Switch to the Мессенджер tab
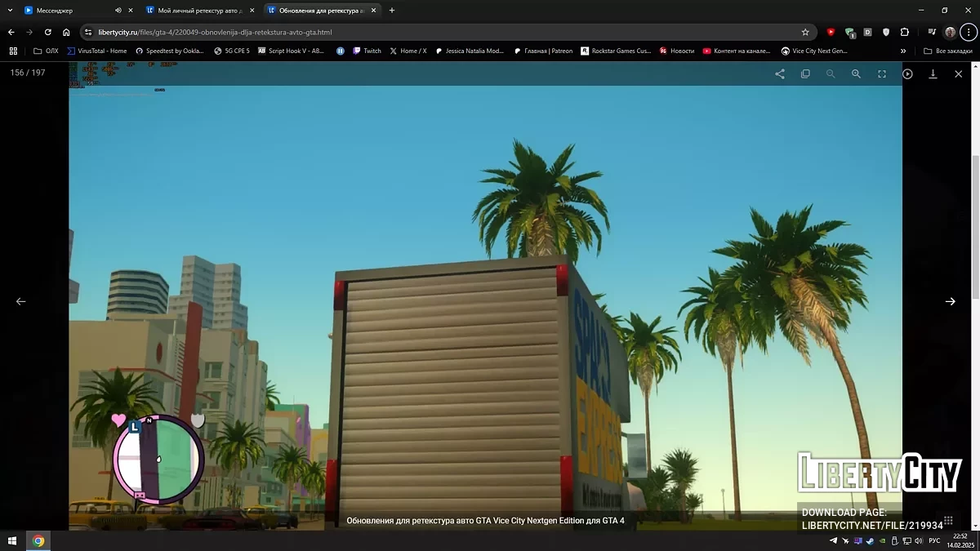 pos(65,11)
